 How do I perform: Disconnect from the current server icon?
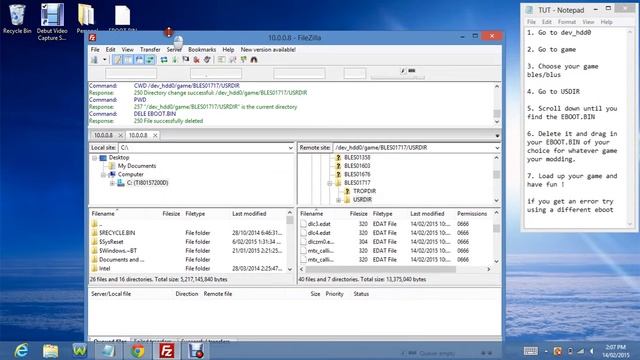click(x=197, y=60)
